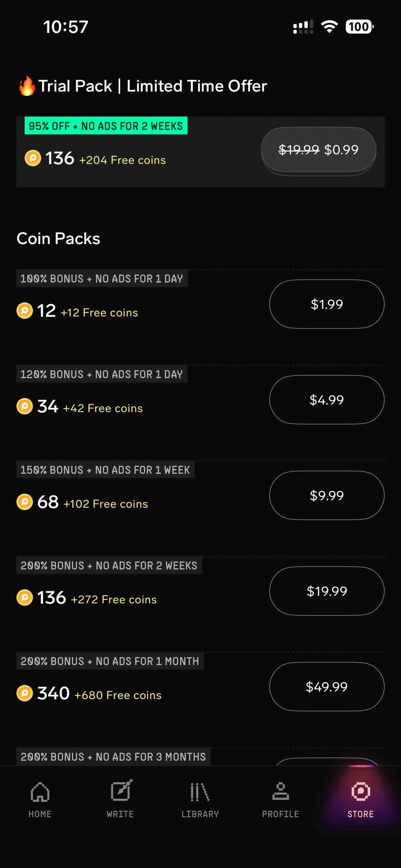Tap the battery indicator showing 100
This screenshot has height=868, width=401.
click(x=359, y=27)
